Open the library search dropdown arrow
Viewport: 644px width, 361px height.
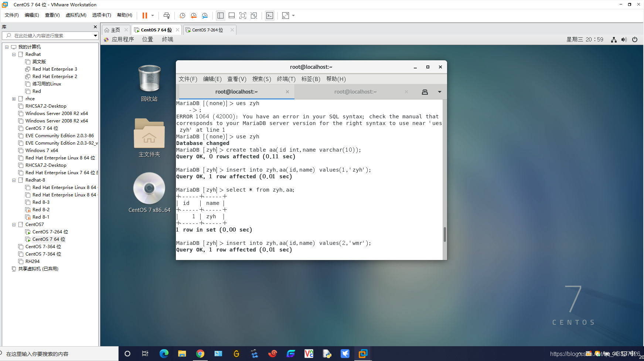95,36
